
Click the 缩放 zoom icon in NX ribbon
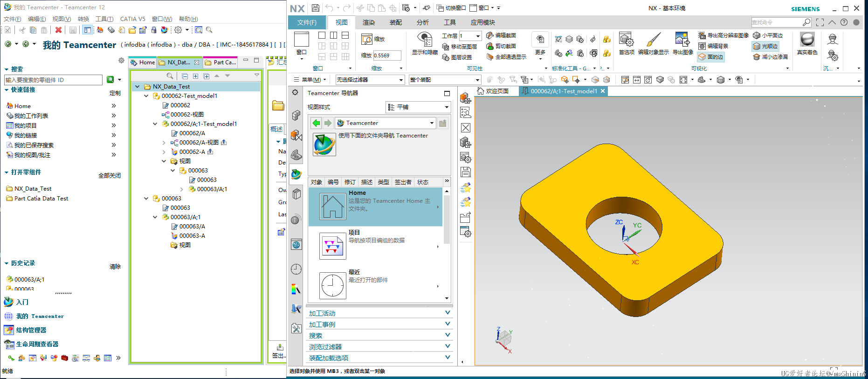tap(367, 39)
